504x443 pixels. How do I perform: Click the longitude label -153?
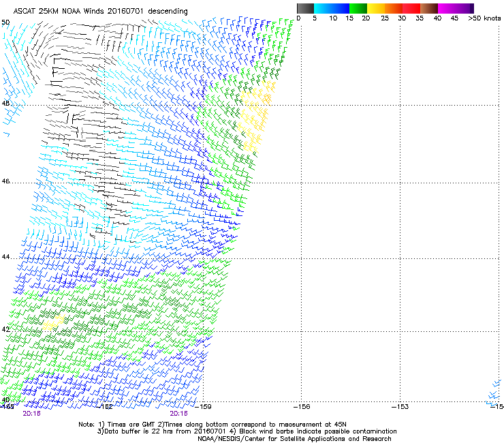(x=400, y=407)
